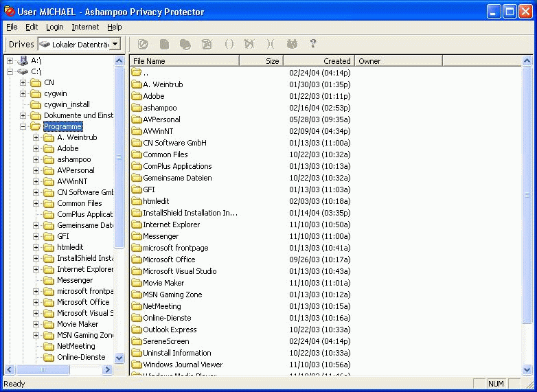
Task: Click the SereneScreen folder icon in file list
Action: coord(137,341)
